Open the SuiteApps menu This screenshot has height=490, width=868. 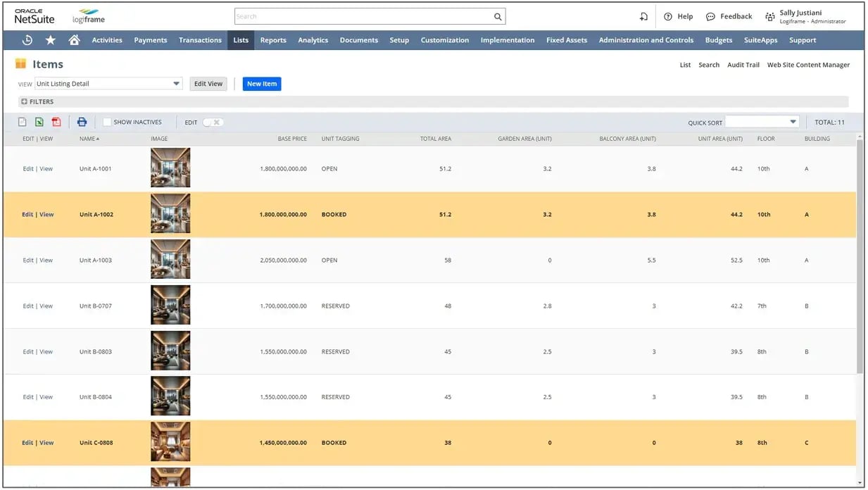(760, 40)
